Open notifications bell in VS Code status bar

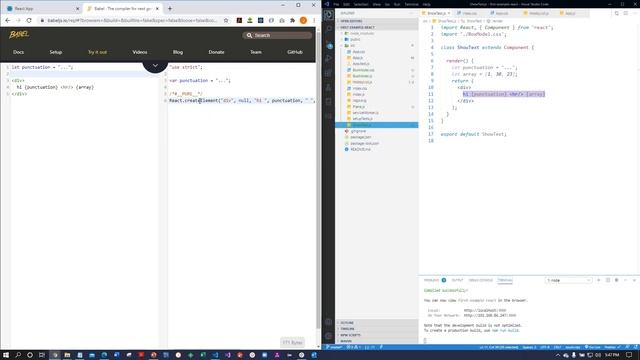[636, 347]
